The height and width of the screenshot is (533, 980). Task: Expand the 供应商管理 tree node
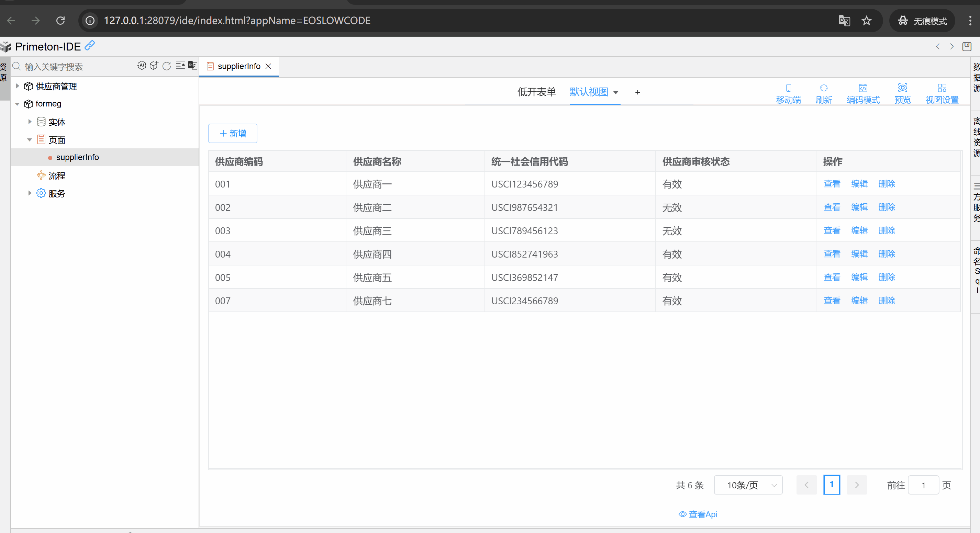[x=18, y=86]
